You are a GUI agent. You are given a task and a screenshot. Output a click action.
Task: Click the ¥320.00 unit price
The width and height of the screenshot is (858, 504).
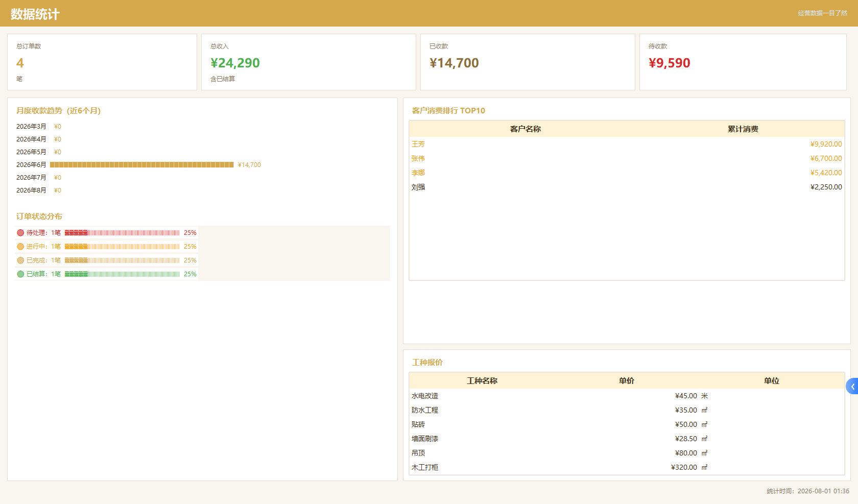pyautogui.click(x=684, y=467)
